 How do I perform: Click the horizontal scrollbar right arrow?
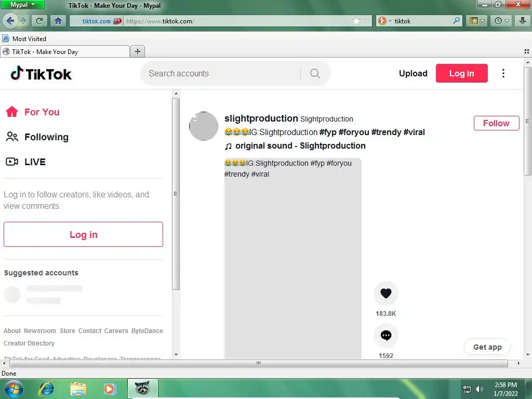click(518, 363)
